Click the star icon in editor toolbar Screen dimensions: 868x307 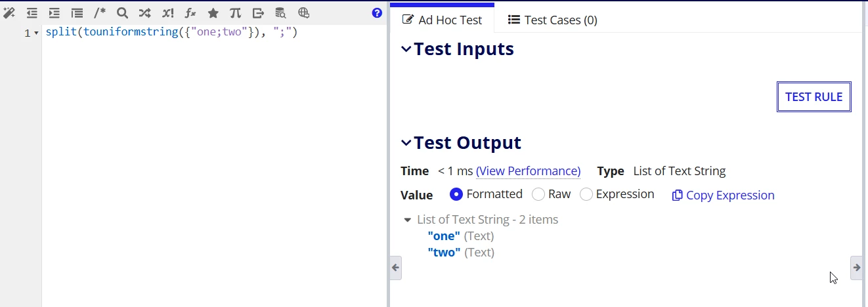[x=213, y=12]
